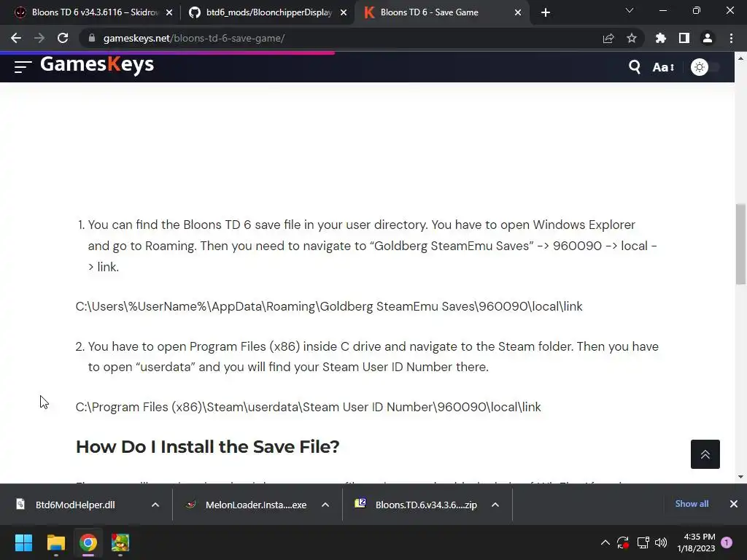Open the GamesKeys hamburger menu icon
Image resolution: width=747 pixels, height=560 pixels.
coord(23,66)
